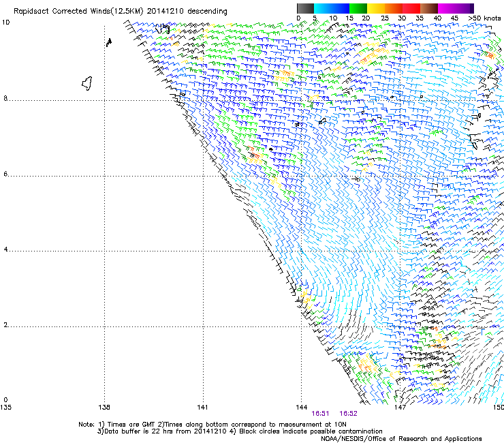The height and width of the screenshot is (443, 504).
Task: Click the green 15–20 knots legend swatch
Action: (x=358, y=8)
